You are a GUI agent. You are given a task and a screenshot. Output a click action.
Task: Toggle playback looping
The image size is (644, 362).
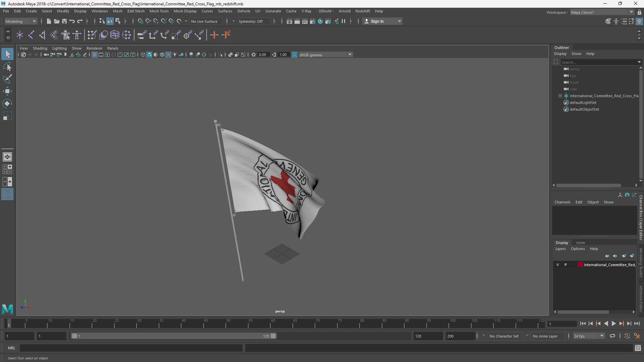(612, 336)
